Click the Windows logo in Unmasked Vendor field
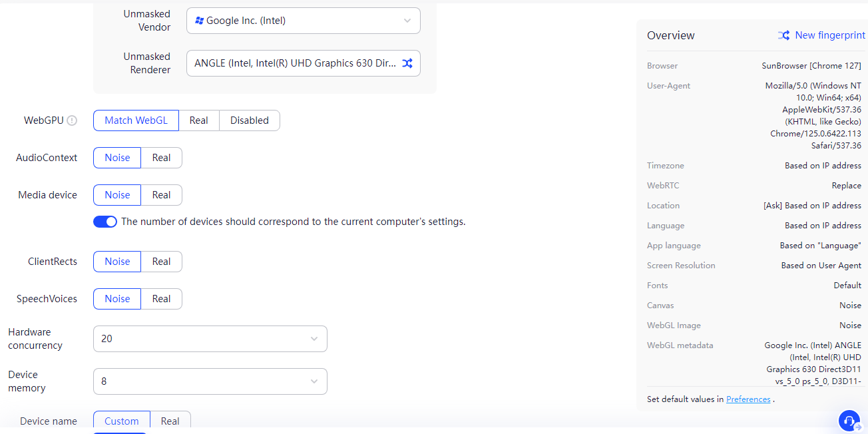Viewport: 868px width, 434px height. tap(199, 21)
